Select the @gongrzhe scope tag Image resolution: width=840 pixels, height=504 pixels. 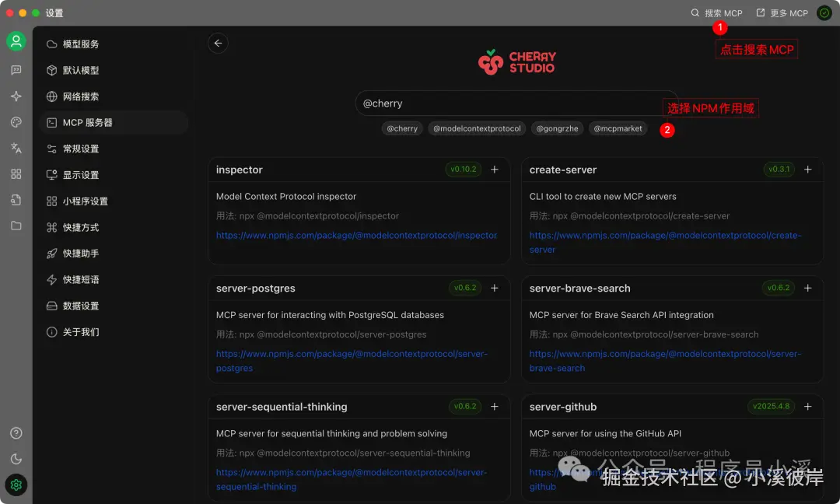(x=557, y=128)
